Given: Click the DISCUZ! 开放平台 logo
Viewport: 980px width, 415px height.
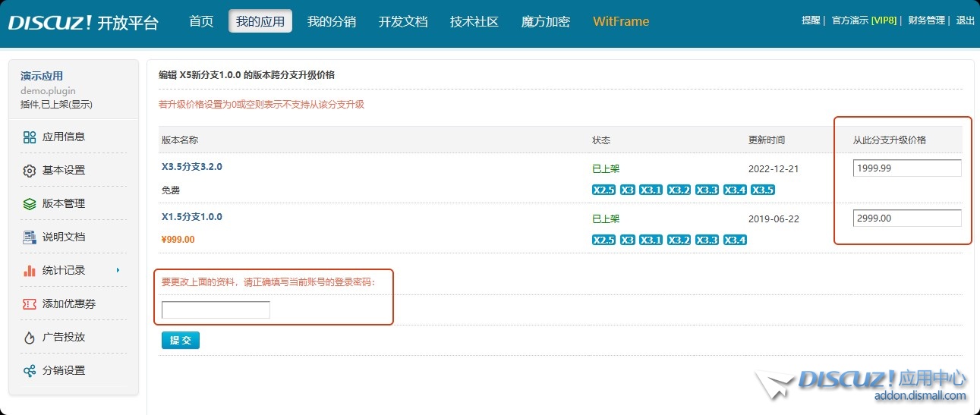Looking at the screenshot, I should coord(84,22).
